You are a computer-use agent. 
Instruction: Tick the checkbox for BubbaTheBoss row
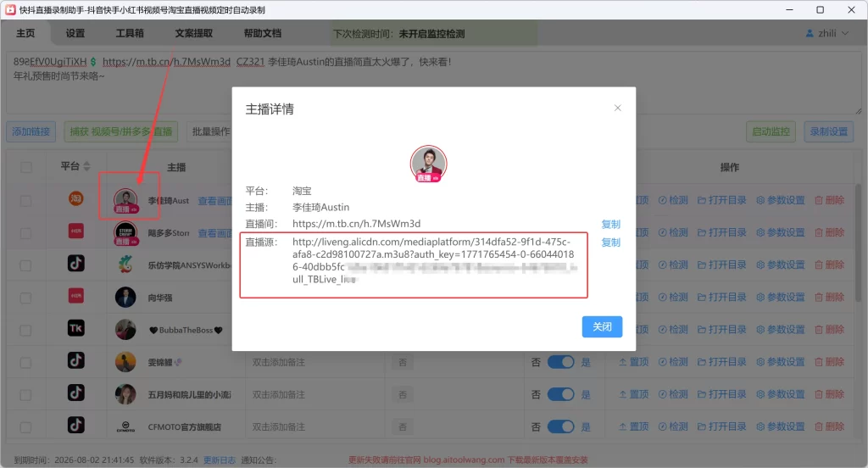(x=26, y=330)
